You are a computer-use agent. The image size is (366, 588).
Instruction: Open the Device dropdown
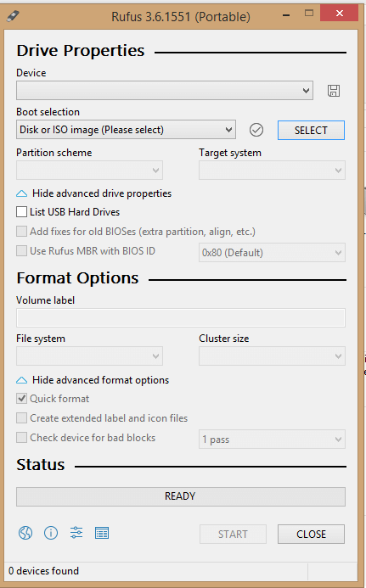tap(165, 91)
